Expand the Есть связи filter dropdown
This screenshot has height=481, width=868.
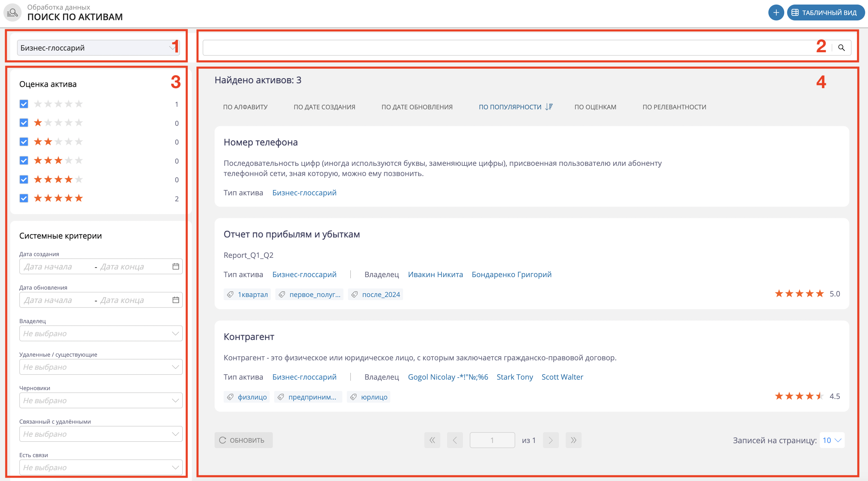click(x=101, y=467)
